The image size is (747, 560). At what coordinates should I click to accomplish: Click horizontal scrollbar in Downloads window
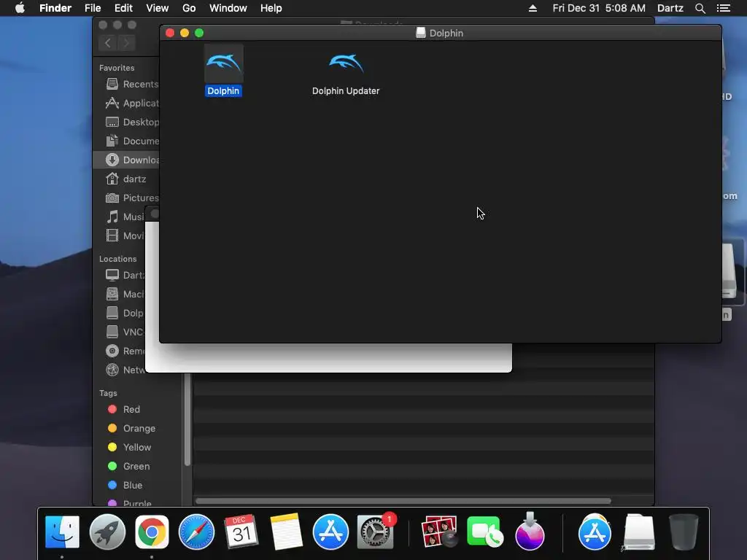(x=403, y=501)
